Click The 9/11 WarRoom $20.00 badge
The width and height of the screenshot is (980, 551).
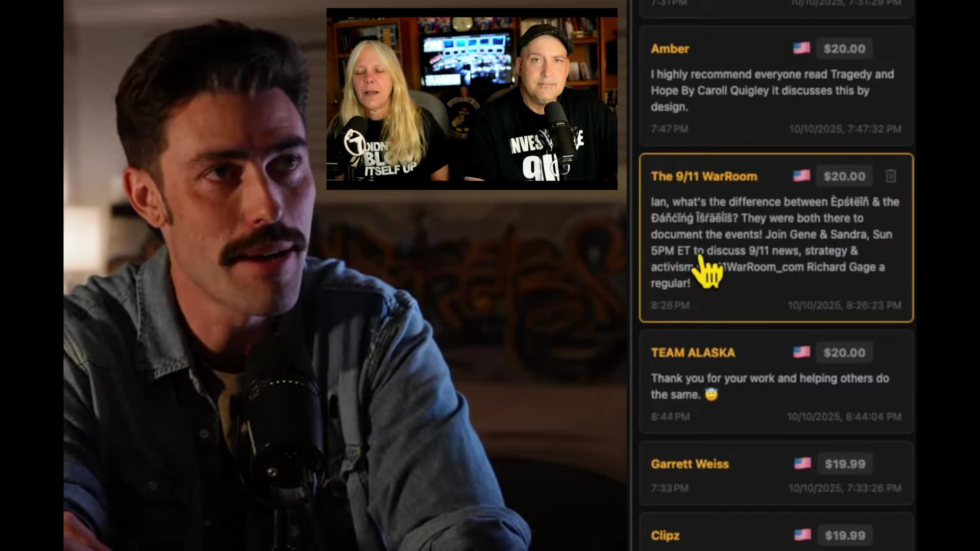tap(844, 176)
